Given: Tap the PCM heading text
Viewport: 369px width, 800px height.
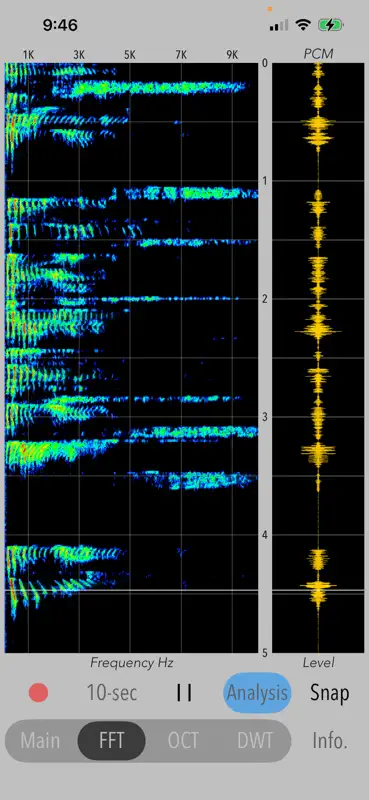Looking at the screenshot, I should click(318, 55).
